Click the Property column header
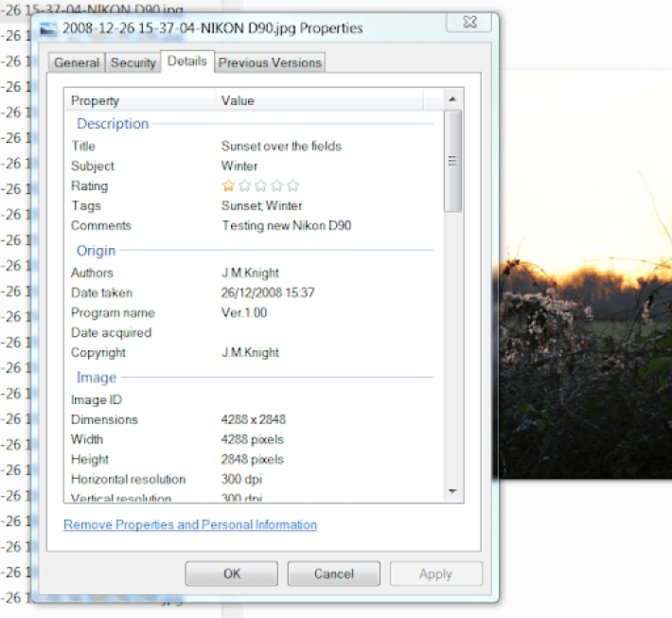 [x=141, y=100]
